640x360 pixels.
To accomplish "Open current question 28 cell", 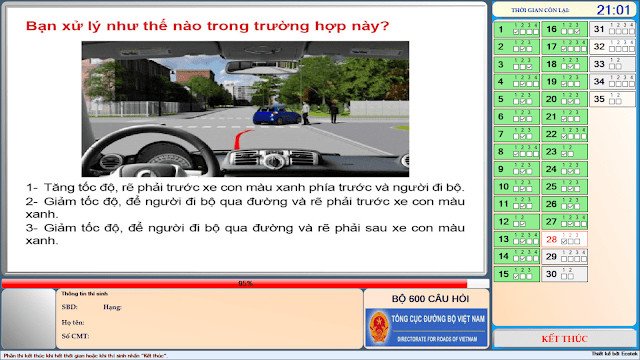I will (x=564, y=239).
